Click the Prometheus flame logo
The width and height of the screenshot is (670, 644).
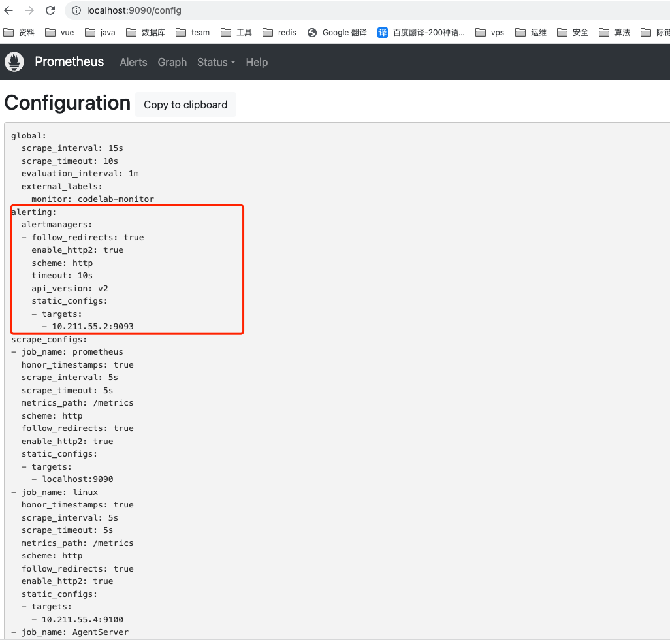tap(14, 62)
